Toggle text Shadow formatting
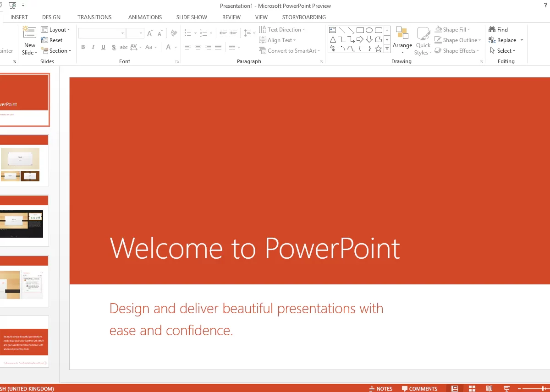Screen dimensions: 550x392 114,47
